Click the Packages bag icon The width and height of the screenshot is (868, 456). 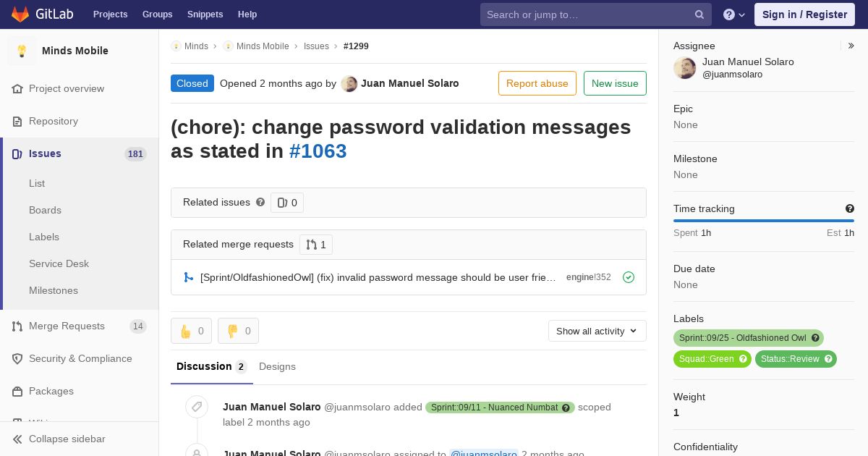pyautogui.click(x=17, y=391)
